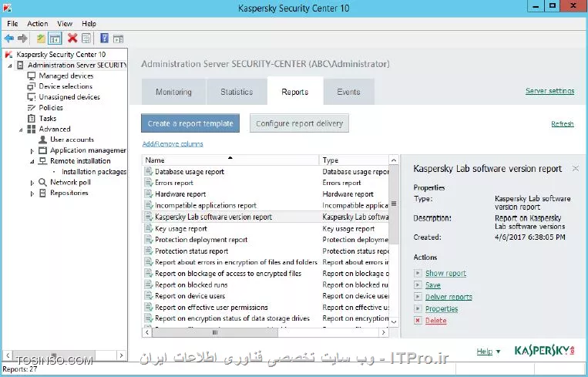The image size is (588, 377).
Task: Click the report list scroll down arrow
Action: (x=394, y=321)
